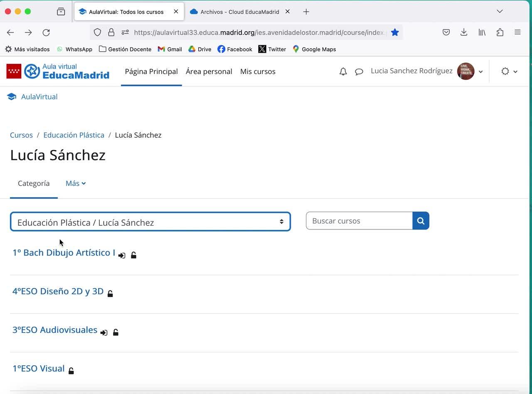
Task: Open the Facebook bookmark
Action: pos(235,49)
